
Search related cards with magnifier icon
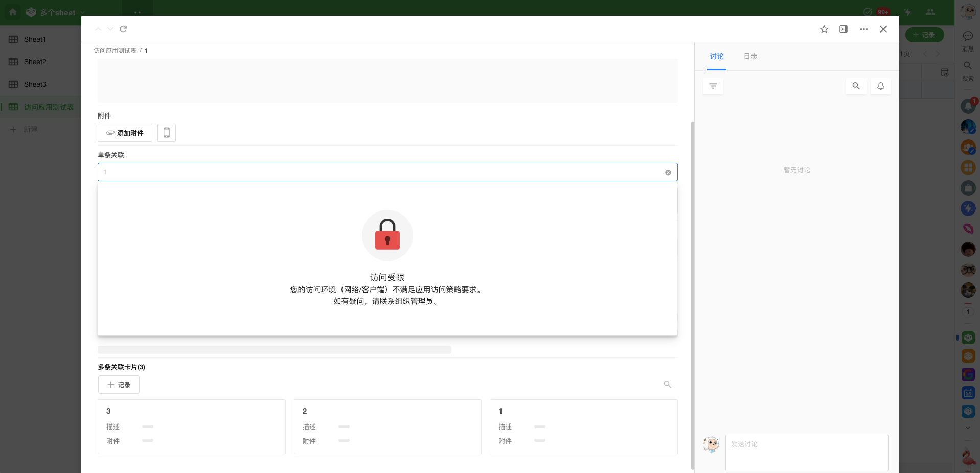tap(667, 384)
